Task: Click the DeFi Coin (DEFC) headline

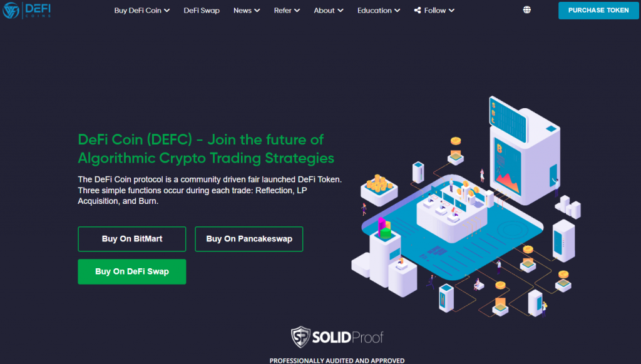Action: coord(206,149)
